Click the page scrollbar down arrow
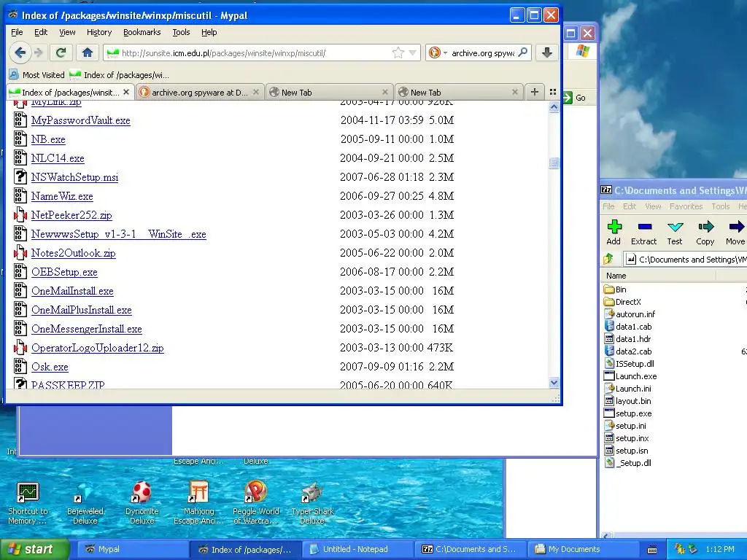This screenshot has width=747, height=560. (x=554, y=382)
